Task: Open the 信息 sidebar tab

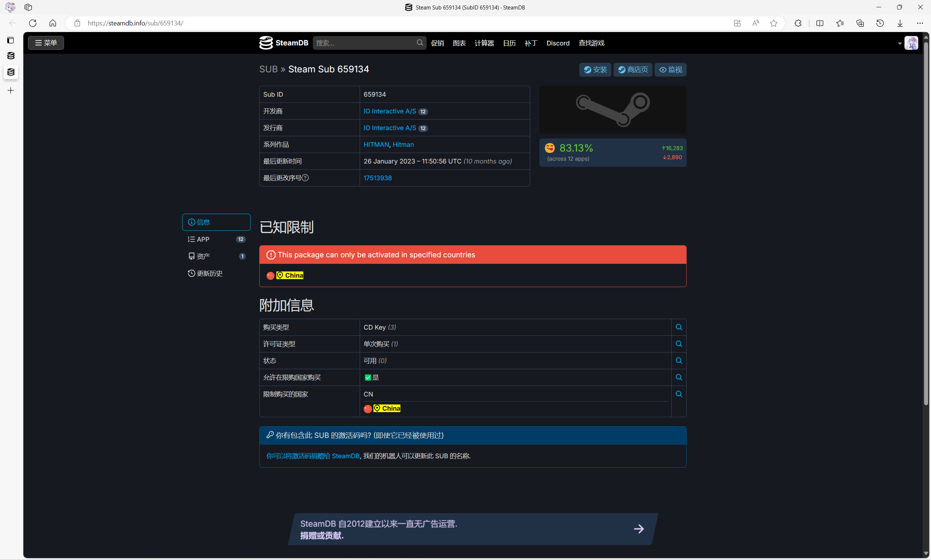Action: (x=216, y=222)
